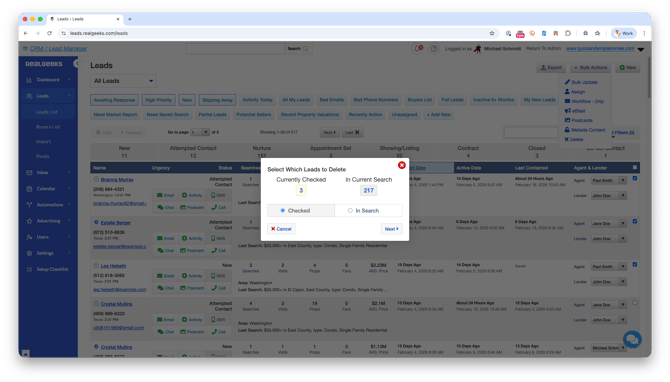Click + Add New filter
Image resolution: width=670 pixels, height=382 pixels.
(439, 115)
